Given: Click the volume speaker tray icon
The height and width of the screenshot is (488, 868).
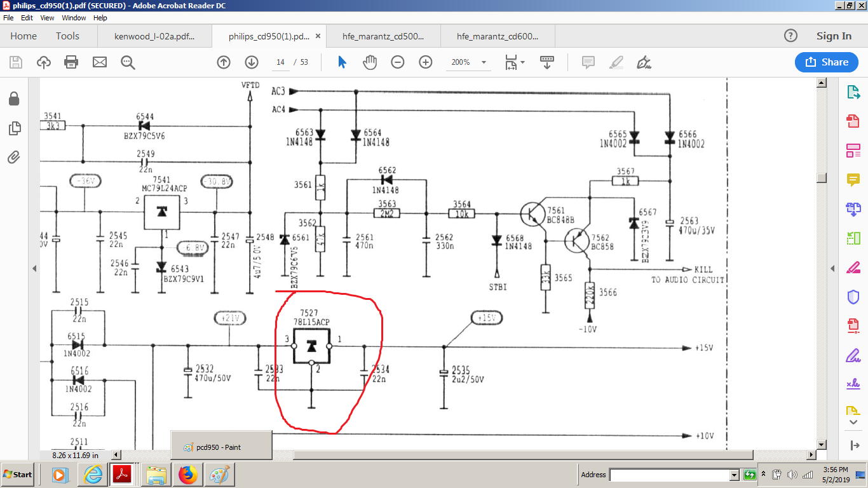Looking at the screenshot, I should click(792, 475).
